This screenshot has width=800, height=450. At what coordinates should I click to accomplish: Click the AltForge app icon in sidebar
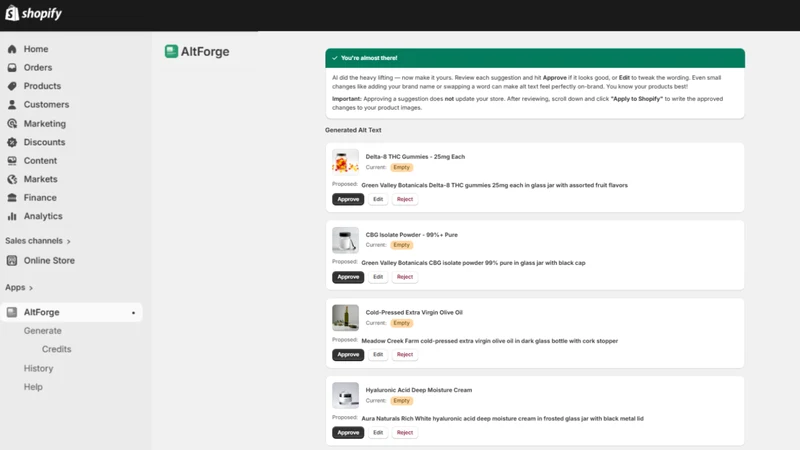[12, 312]
